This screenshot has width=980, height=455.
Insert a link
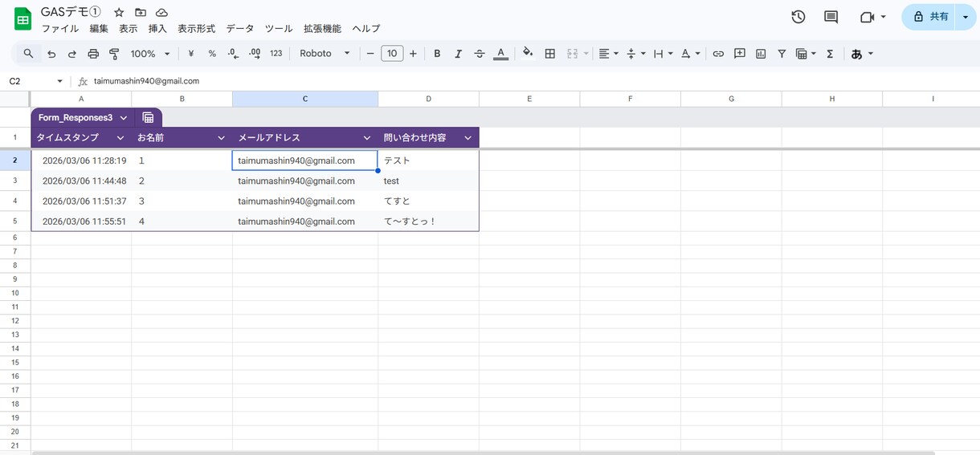click(x=718, y=54)
